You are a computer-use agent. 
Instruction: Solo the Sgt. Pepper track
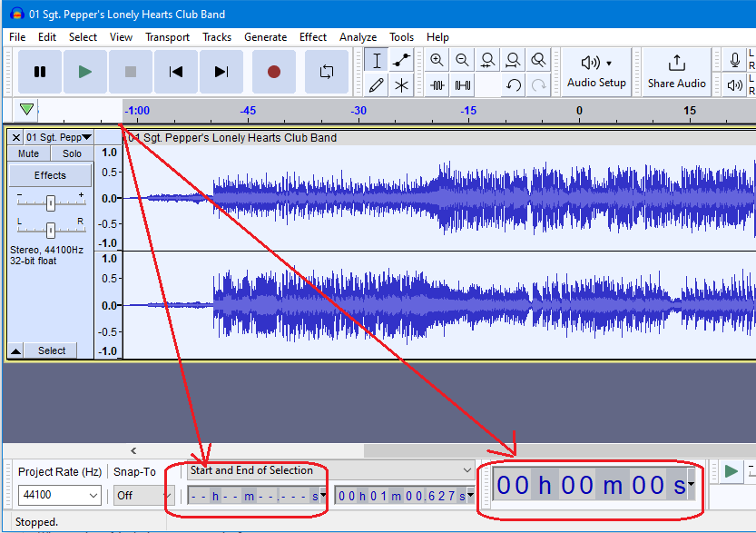pyautogui.click(x=72, y=153)
